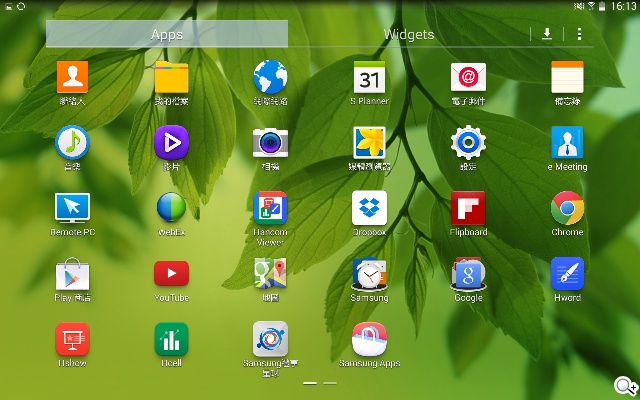Screen dimensions: 640x400
Task: Launch the Music app with green note
Action: pyautogui.click(x=72, y=142)
